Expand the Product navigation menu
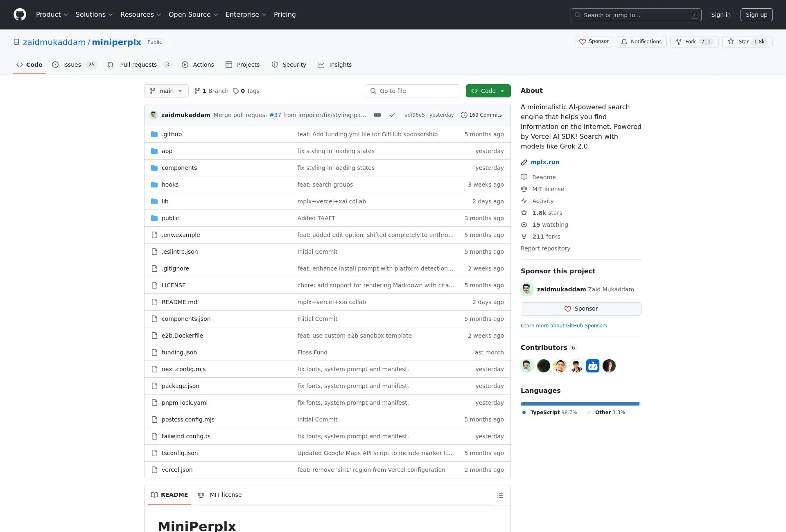Screen dimensions: 786x532 (52, 15)
